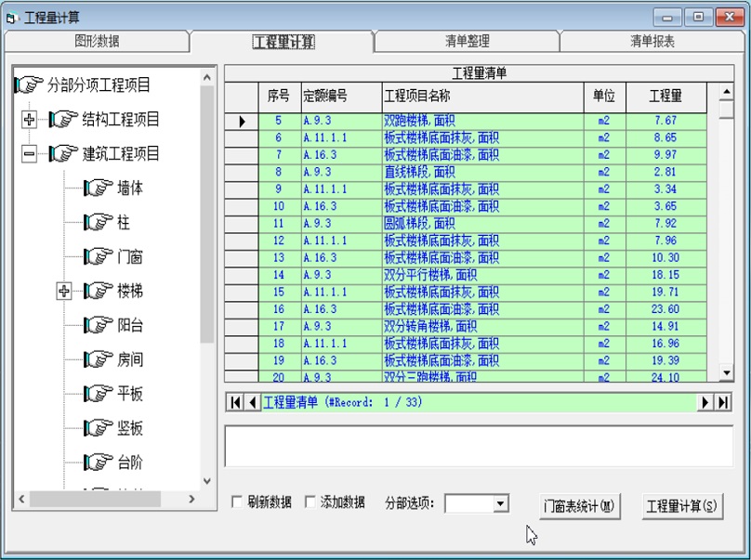Select the cell 圆弧梯段,面积
This screenshot has height=560, width=751.
tap(482, 224)
